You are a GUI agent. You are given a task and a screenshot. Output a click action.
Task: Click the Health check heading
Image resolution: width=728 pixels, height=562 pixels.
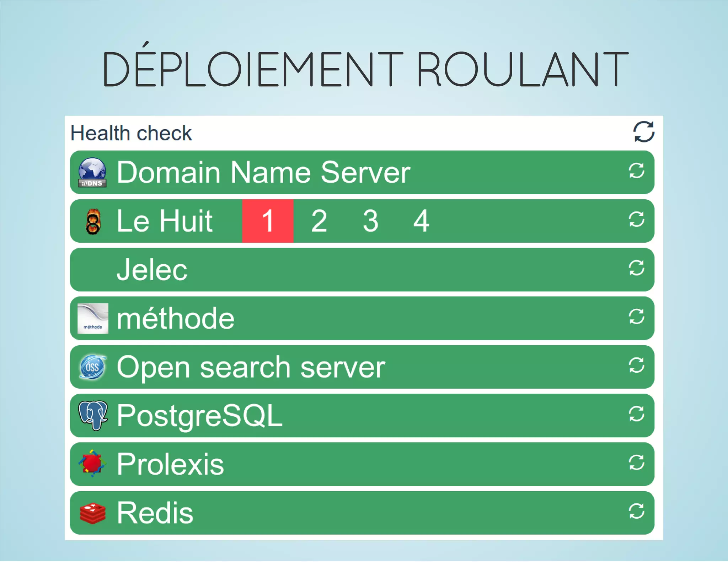pyautogui.click(x=131, y=133)
